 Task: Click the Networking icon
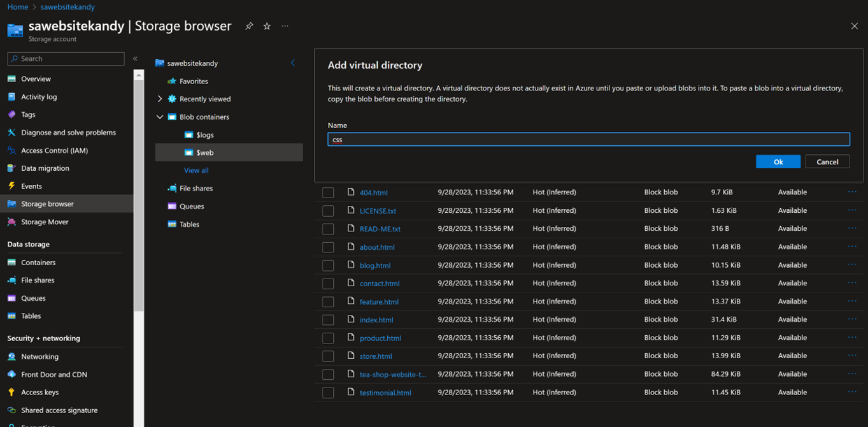point(11,357)
